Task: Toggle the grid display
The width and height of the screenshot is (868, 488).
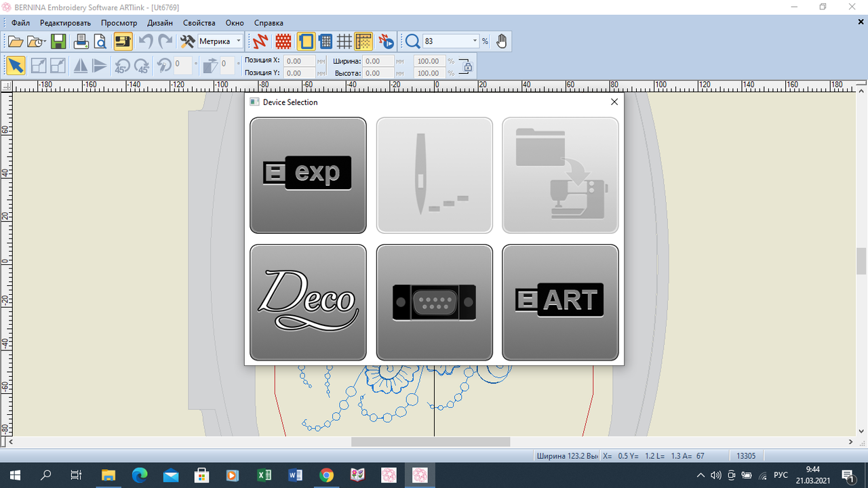Action: tap(344, 41)
